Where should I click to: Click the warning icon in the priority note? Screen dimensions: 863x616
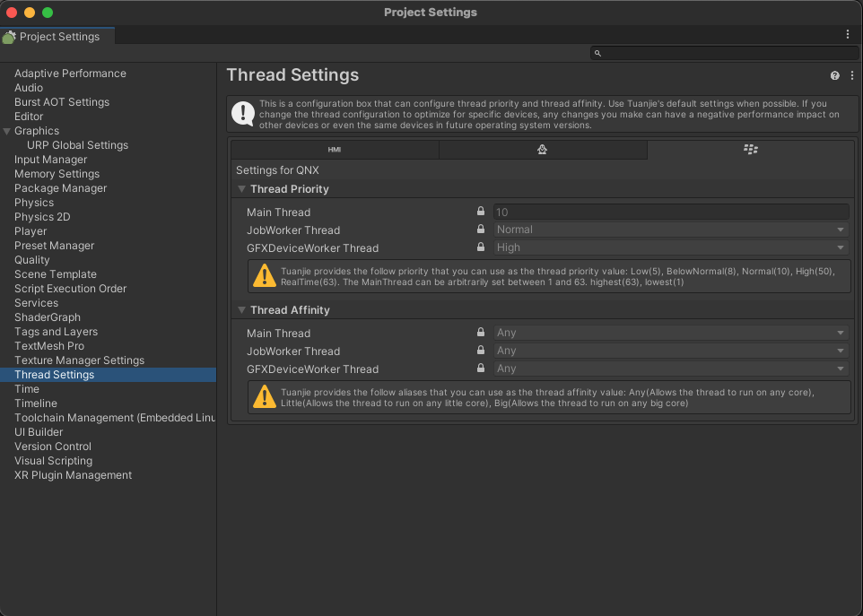click(x=264, y=275)
